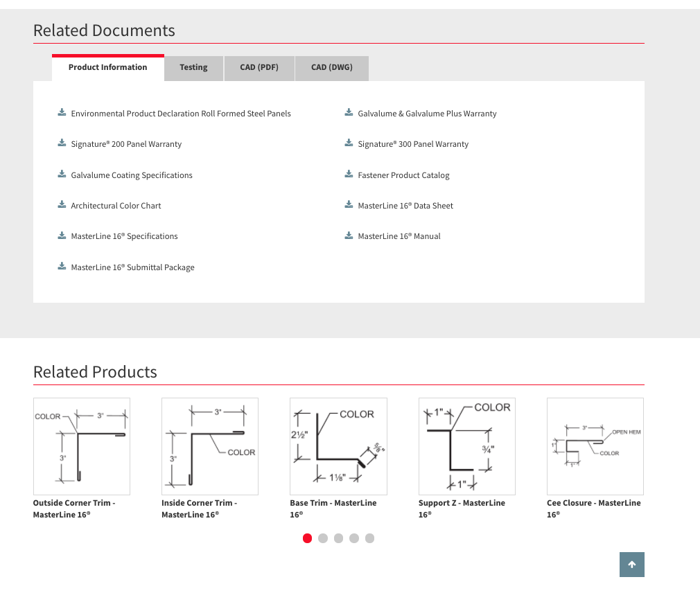Go to the fourth carousel page dot
This screenshot has width=700, height=602.
[354, 538]
